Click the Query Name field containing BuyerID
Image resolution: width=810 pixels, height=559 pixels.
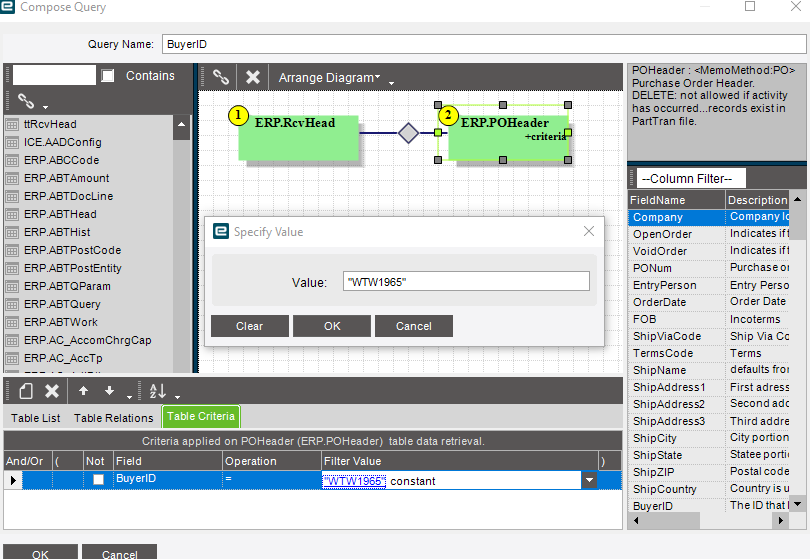tap(484, 44)
